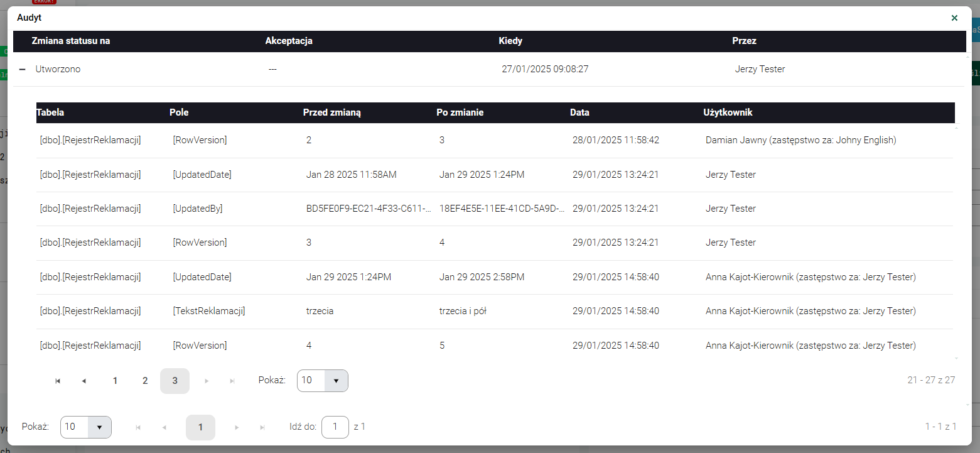980x453 pixels.
Task: Click inner table last page arrow
Action: 232,381
